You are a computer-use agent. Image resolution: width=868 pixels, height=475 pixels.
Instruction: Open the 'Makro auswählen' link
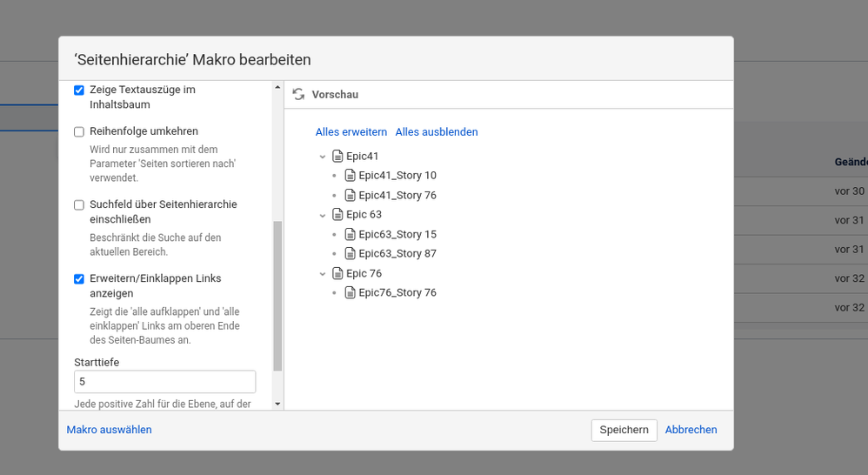(x=109, y=430)
